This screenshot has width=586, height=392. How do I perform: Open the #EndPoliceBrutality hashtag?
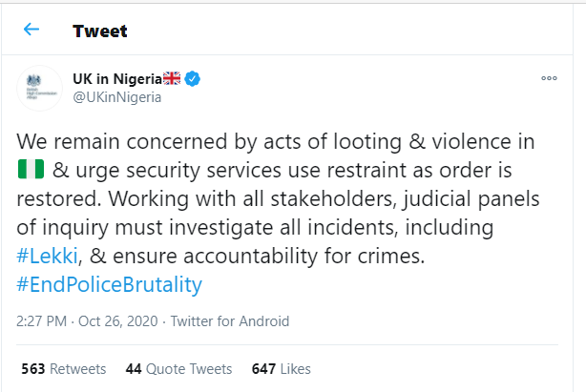(x=110, y=285)
